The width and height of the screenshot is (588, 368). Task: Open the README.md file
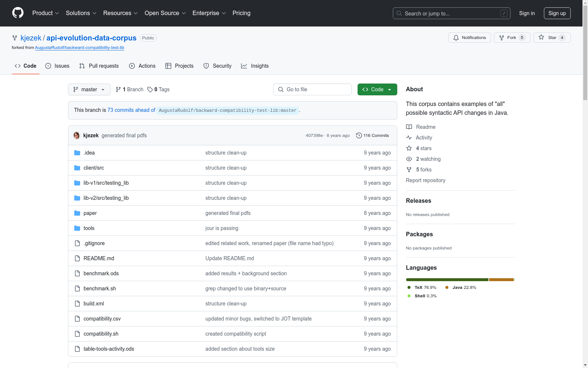(99, 258)
